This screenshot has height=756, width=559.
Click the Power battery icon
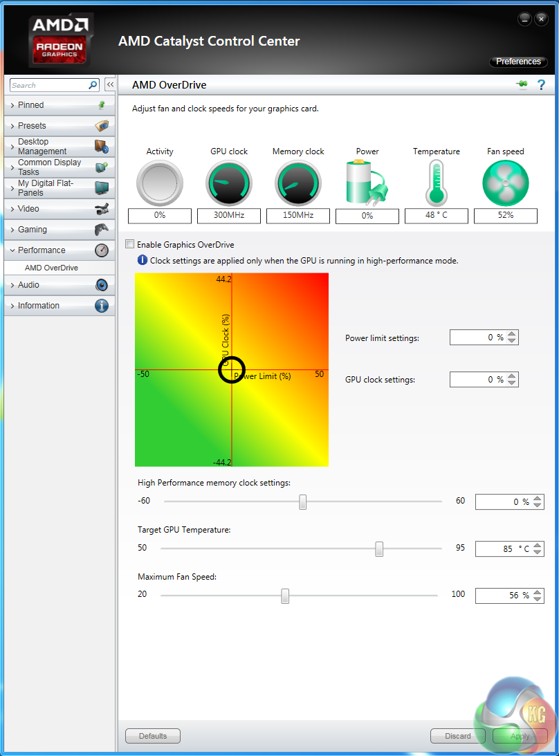[367, 183]
